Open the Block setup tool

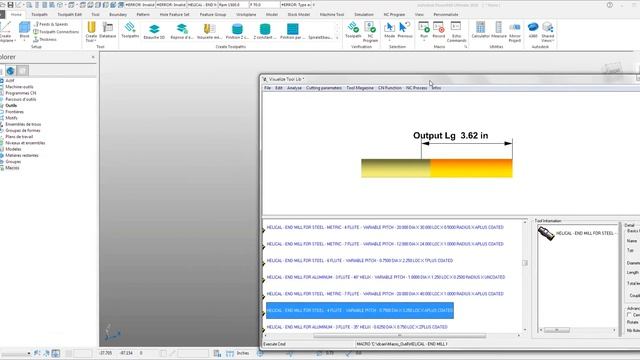[x=24, y=30]
